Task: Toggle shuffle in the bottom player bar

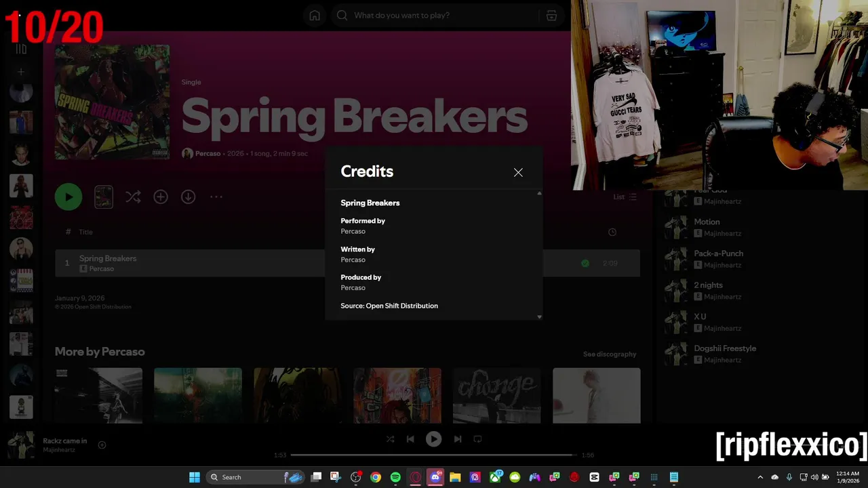Action: 390,439
